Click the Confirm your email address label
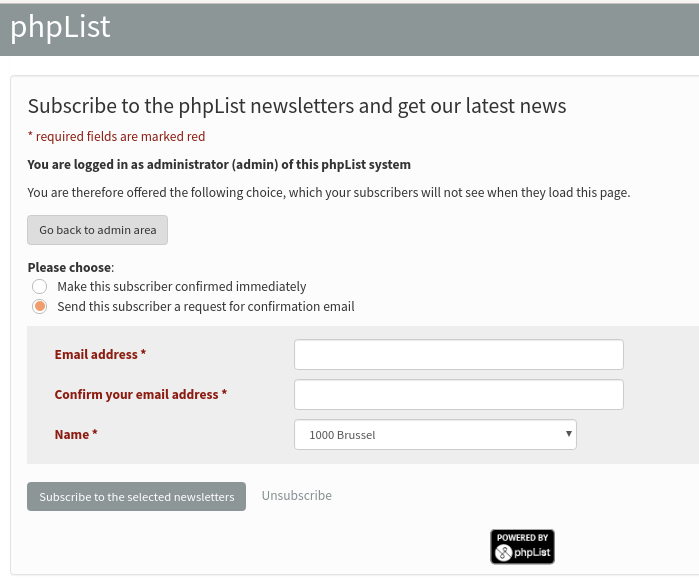 (141, 394)
